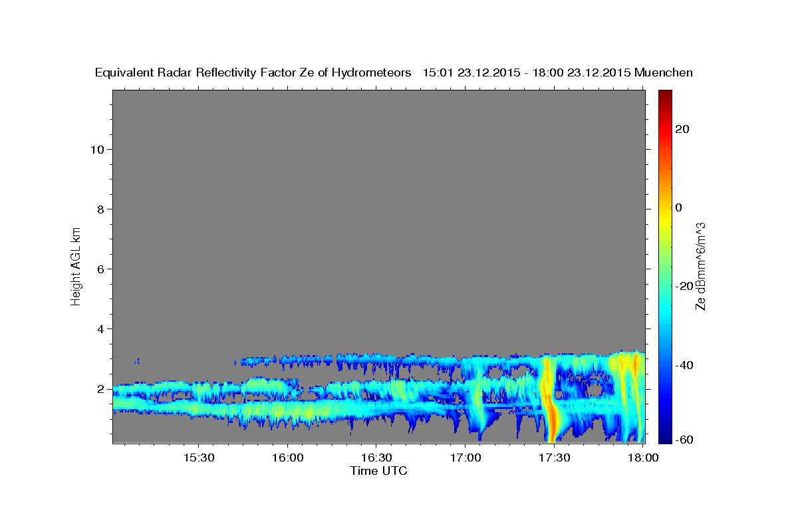Click the height tick label 10
798x532 pixels.
click(x=98, y=150)
